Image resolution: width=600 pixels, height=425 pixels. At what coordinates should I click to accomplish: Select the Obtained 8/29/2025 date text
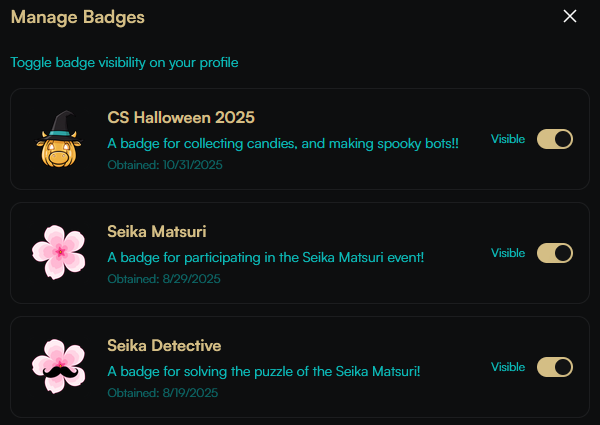tap(162, 279)
